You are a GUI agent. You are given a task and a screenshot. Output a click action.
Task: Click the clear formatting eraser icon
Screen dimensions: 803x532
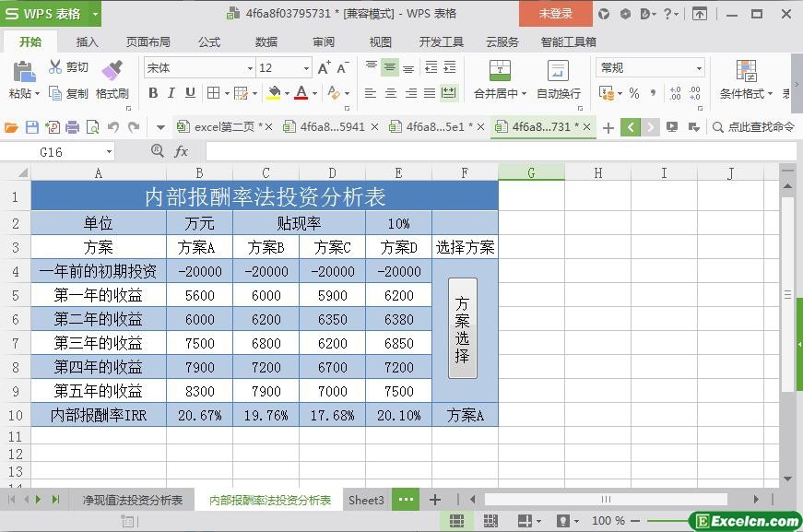click(334, 93)
